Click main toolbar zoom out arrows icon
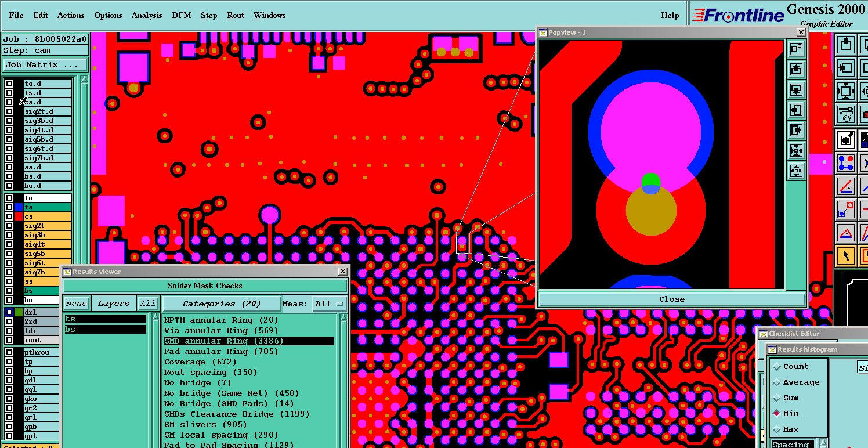The image size is (868, 448). pyautogui.click(x=846, y=92)
